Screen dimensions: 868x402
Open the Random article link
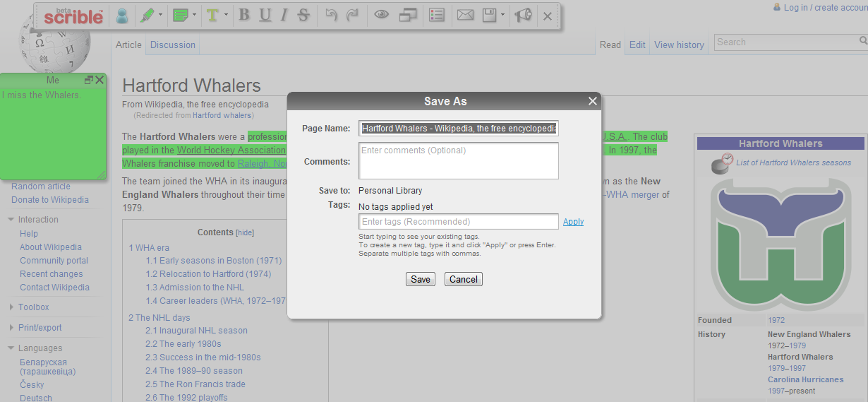[41, 187]
